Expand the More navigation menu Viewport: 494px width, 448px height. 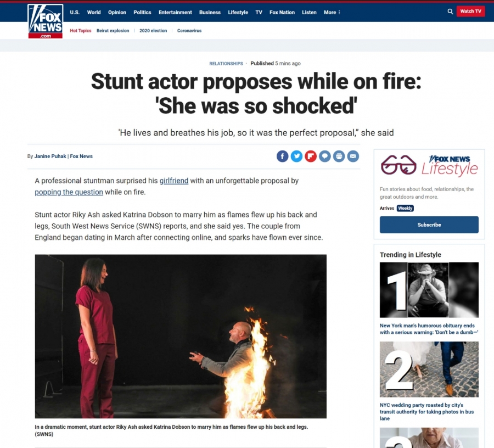332,12
